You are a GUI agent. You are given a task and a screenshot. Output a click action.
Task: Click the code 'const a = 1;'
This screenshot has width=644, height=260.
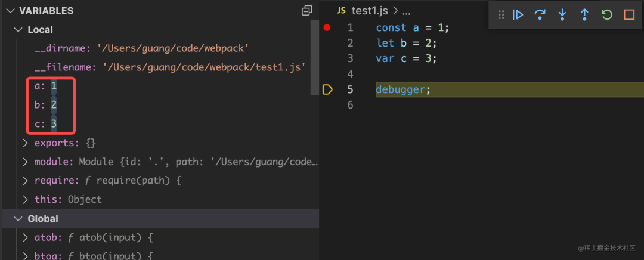tap(413, 27)
